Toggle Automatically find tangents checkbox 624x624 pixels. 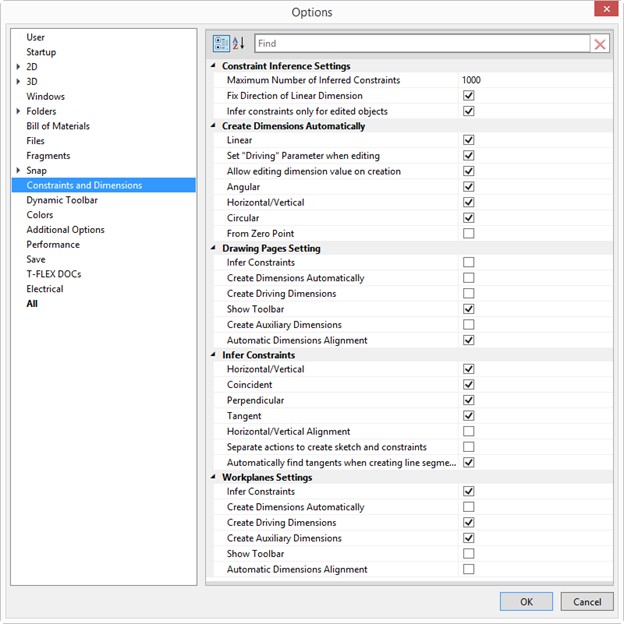point(468,462)
